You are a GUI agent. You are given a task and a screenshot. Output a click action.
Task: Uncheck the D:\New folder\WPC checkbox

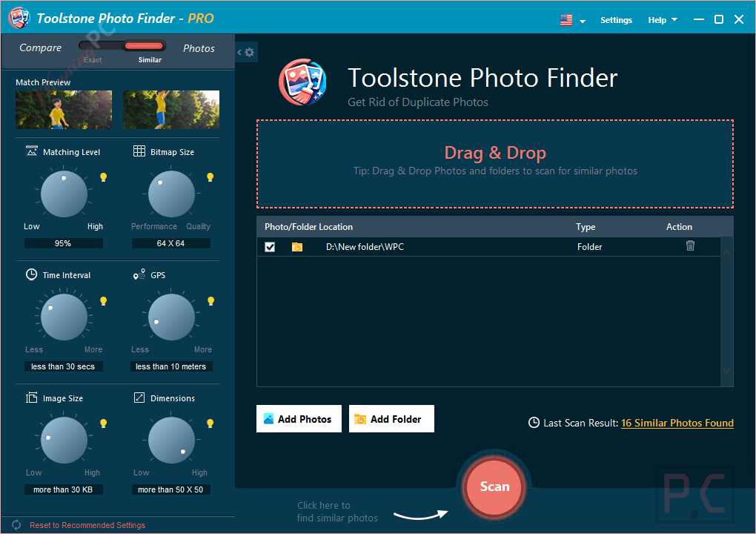point(270,247)
